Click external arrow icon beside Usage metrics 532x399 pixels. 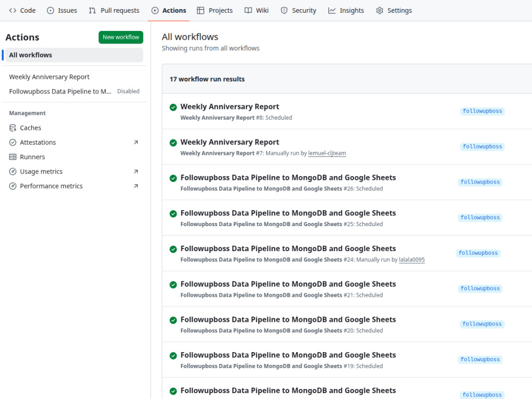pyautogui.click(x=136, y=172)
